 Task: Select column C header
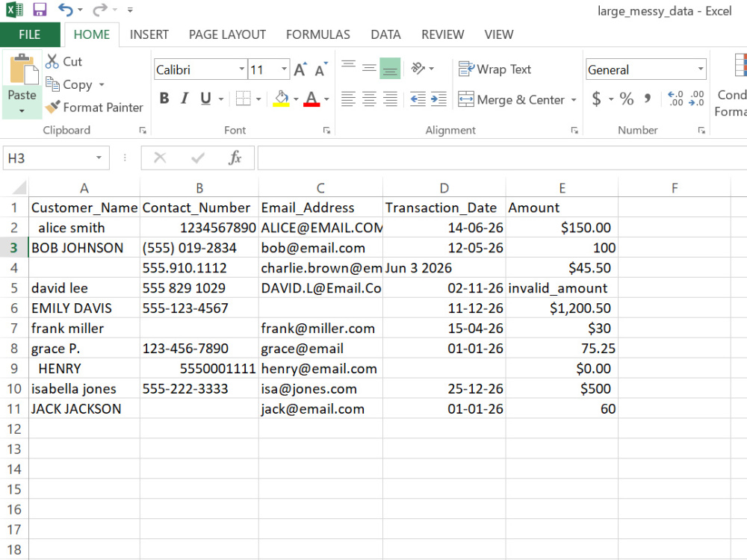320,188
